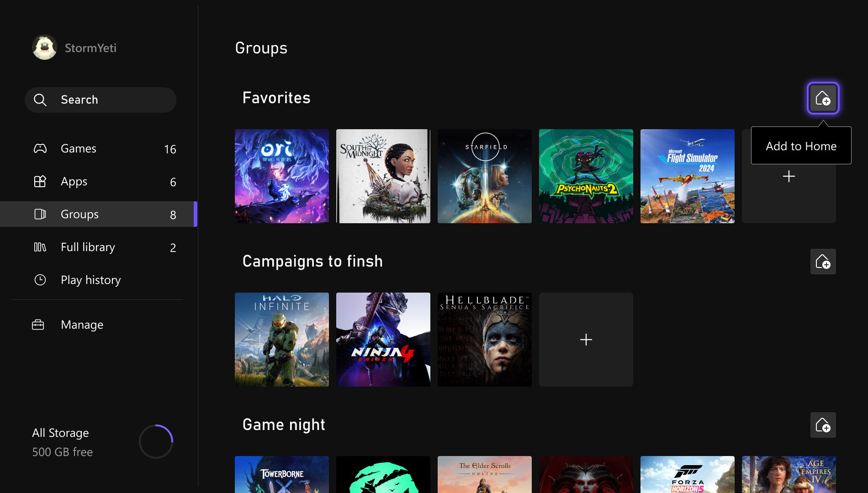Click the search magnifier icon
This screenshot has width=868, height=493.
[x=40, y=100]
